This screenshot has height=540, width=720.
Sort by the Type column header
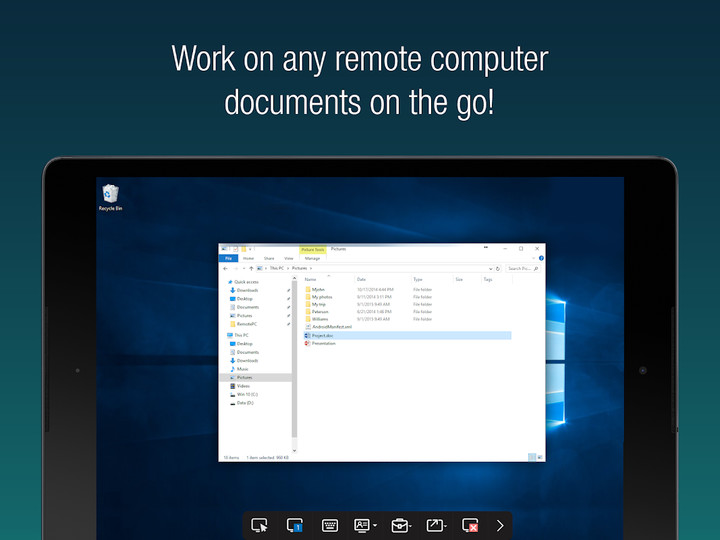(x=417, y=279)
